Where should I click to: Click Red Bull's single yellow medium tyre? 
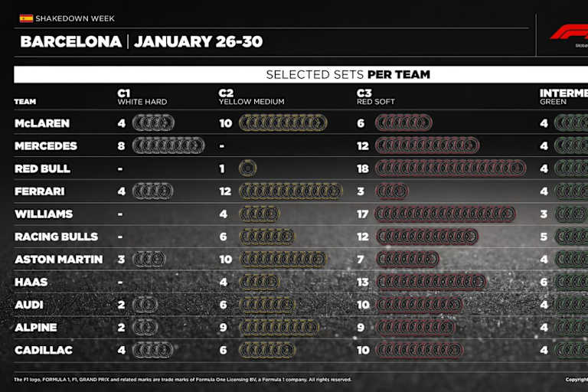coord(247,168)
